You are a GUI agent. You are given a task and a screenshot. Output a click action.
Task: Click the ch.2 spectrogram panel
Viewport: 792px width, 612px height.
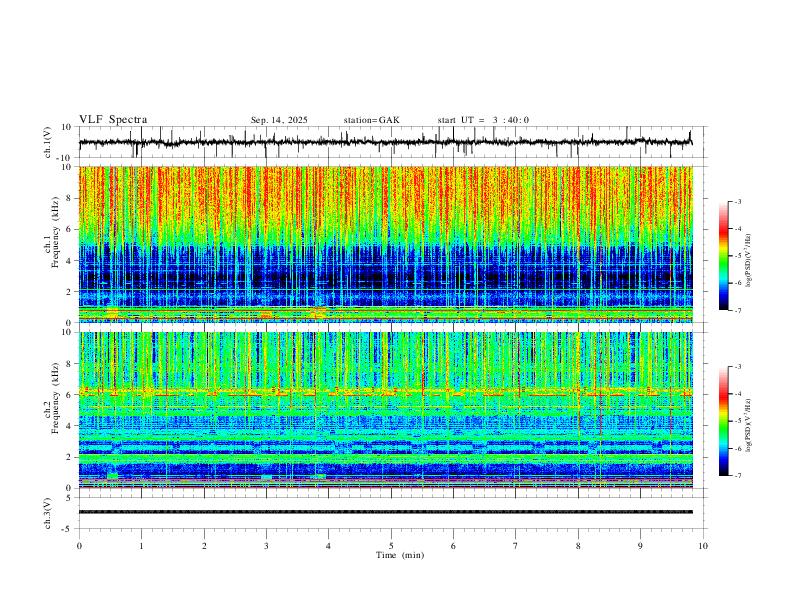click(385, 410)
